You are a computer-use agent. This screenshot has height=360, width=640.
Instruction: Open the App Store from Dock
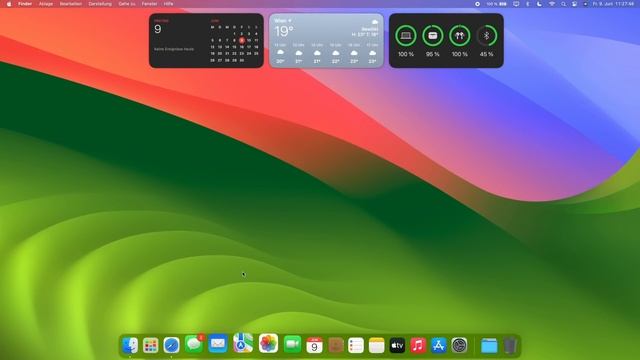coord(439,345)
